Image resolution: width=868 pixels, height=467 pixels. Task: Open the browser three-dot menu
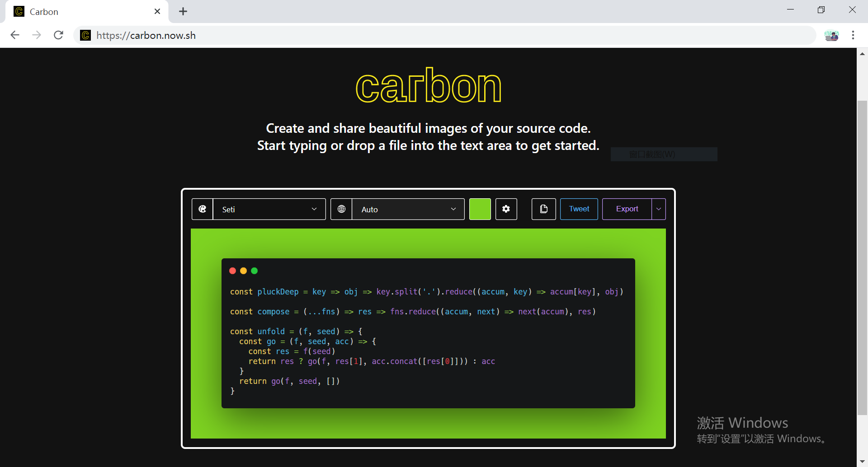tap(853, 35)
